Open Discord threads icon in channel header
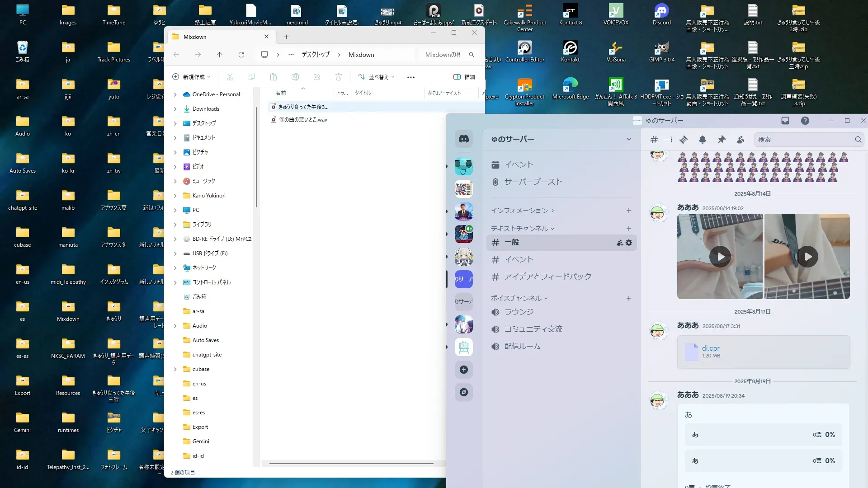Viewport: 868px width, 488px height. (x=684, y=140)
